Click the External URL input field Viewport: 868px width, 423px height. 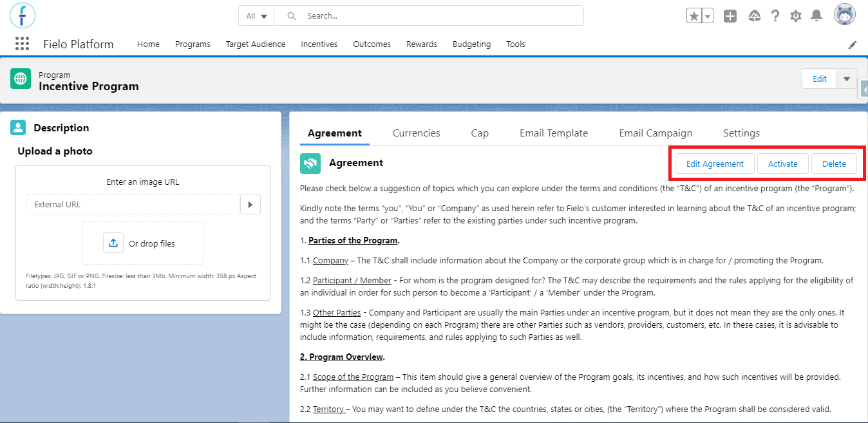[133, 205]
